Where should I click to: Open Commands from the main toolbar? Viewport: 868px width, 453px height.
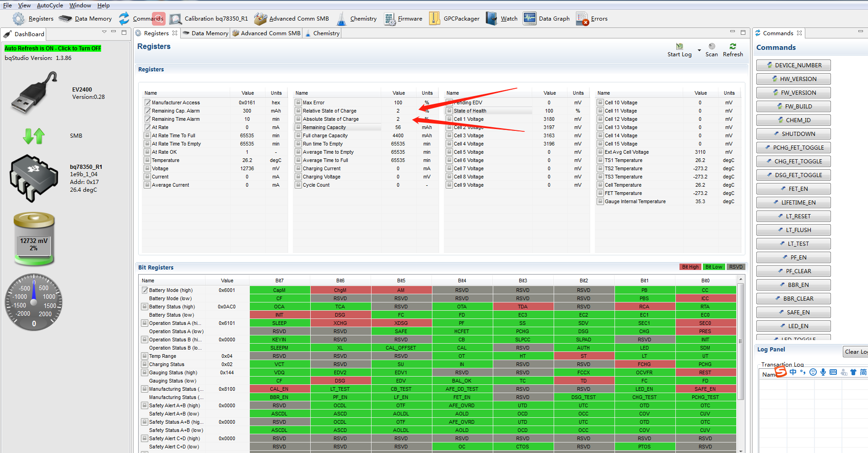pos(141,19)
